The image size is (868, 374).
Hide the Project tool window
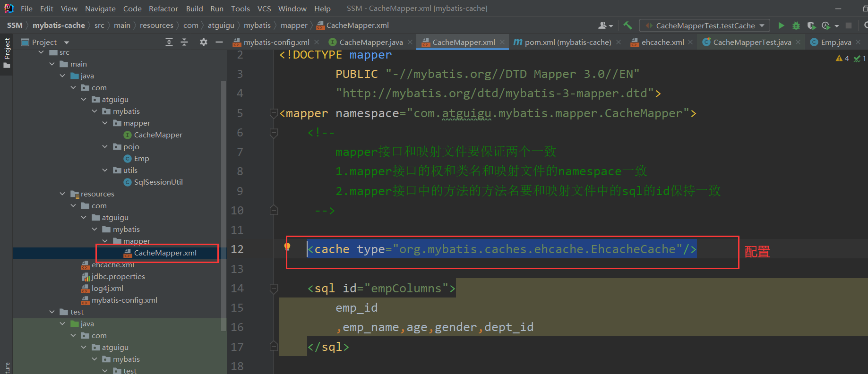coord(219,42)
